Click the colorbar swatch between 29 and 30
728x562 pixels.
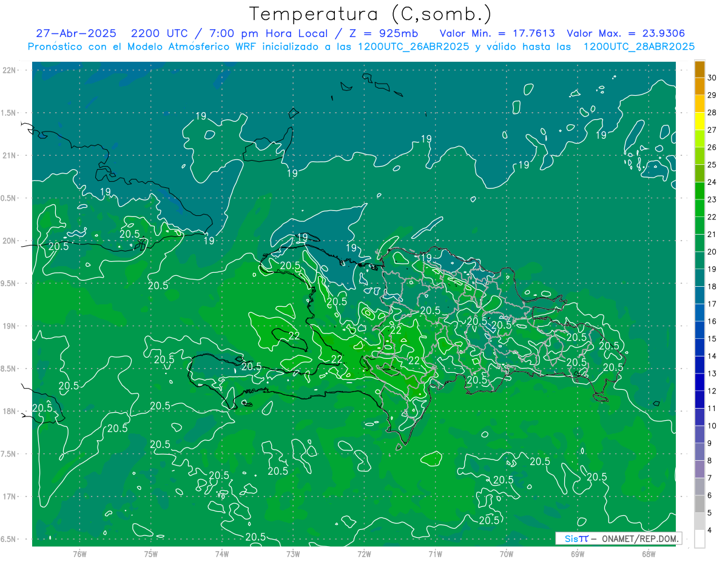point(699,86)
